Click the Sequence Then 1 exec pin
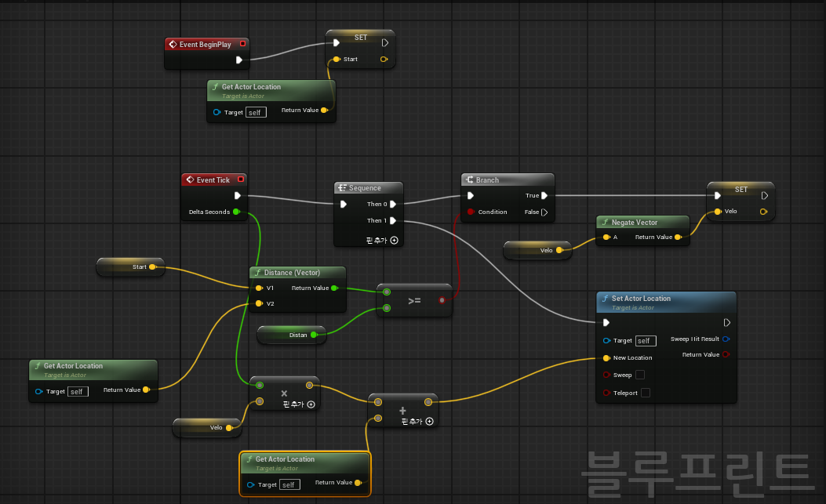Viewport: 826px width, 504px height. point(393,221)
